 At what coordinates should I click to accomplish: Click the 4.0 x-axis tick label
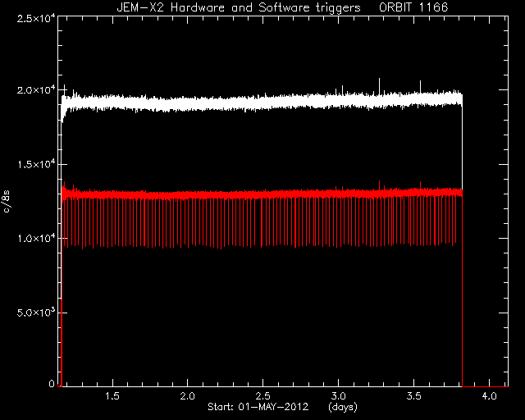pyautogui.click(x=489, y=396)
